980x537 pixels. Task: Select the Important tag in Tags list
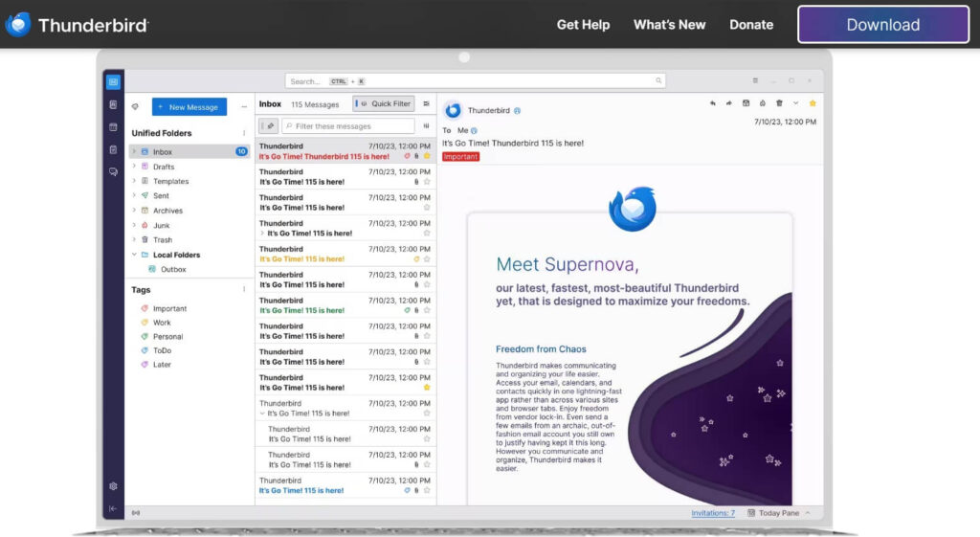(x=164, y=308)
